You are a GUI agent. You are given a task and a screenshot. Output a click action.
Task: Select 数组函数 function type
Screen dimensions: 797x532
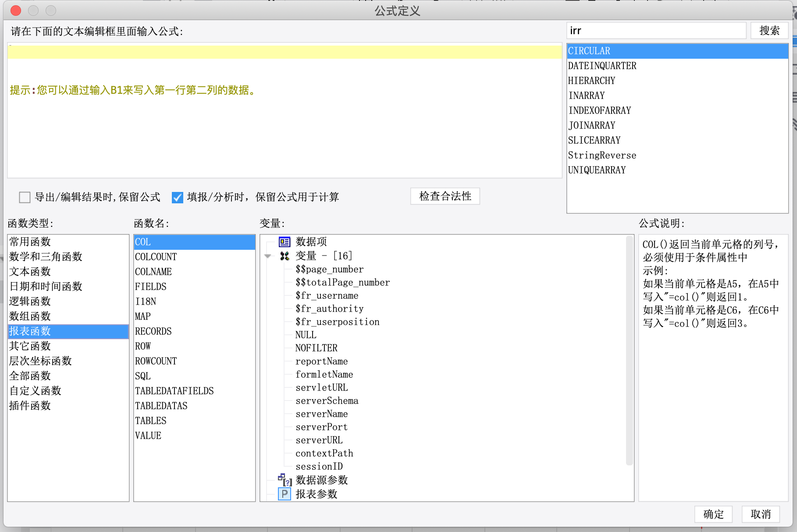[x=68, y=316]
